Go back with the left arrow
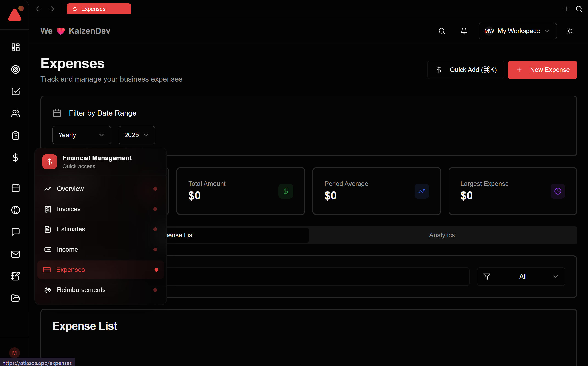The height and width of the screenshot is (366, 588). 39,9
